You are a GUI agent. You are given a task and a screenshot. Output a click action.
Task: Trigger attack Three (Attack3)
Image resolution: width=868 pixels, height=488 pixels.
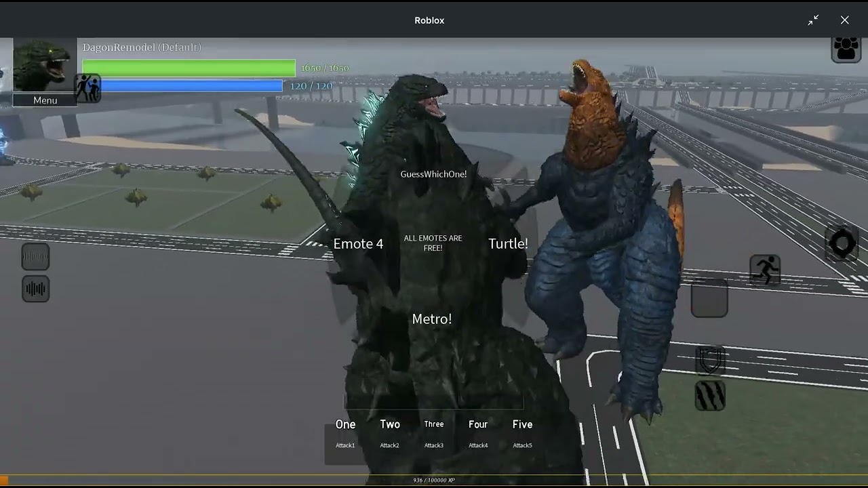(434, 434)
